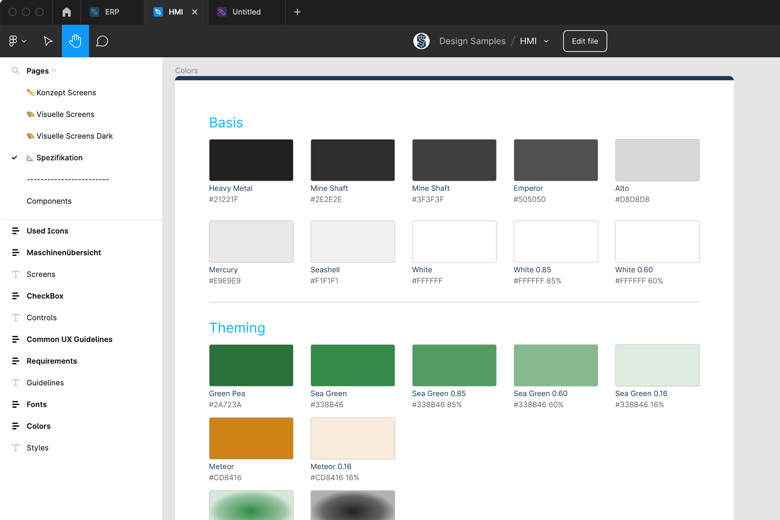The width and height of the screenshot is (780, 520).
Task: Click the Sea Green #338B46 swatch
Action: (352, 365)
